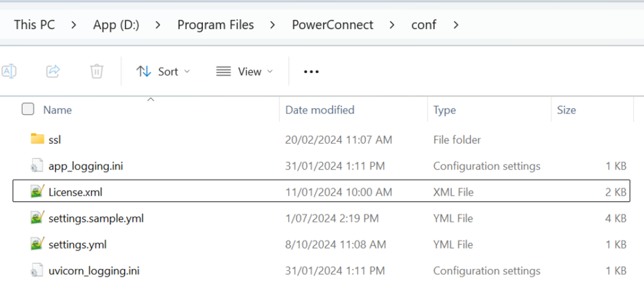Image resolution: width=644 pixels, height=288 pixels.
Task: Expand the chevron after App (D:)
Action: (x=158, y=25)
